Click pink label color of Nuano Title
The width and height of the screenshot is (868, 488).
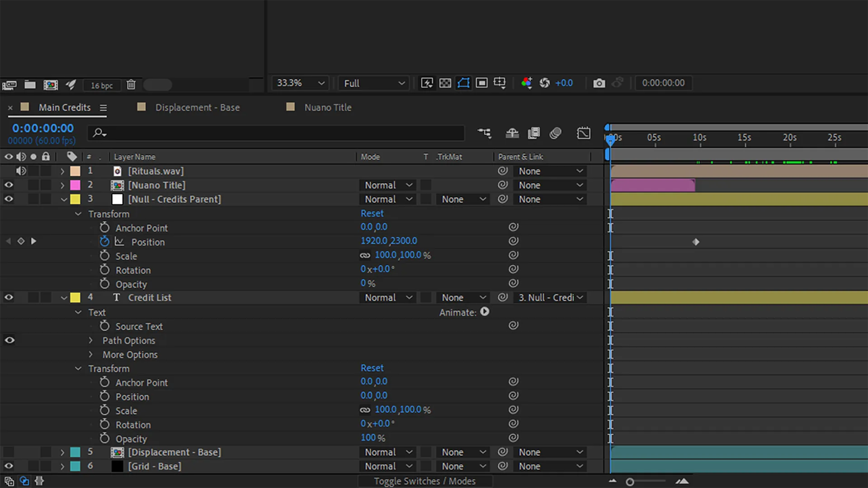[75, 185]
